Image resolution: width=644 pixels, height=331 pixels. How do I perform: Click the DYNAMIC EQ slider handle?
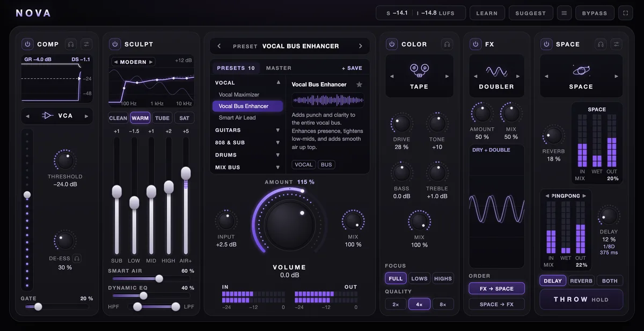143,296
